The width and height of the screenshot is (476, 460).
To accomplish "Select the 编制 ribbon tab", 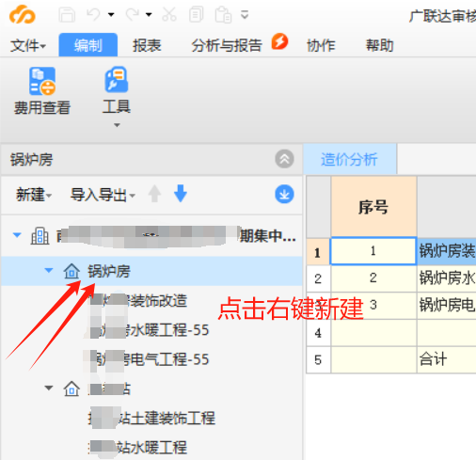I will 88,45.
